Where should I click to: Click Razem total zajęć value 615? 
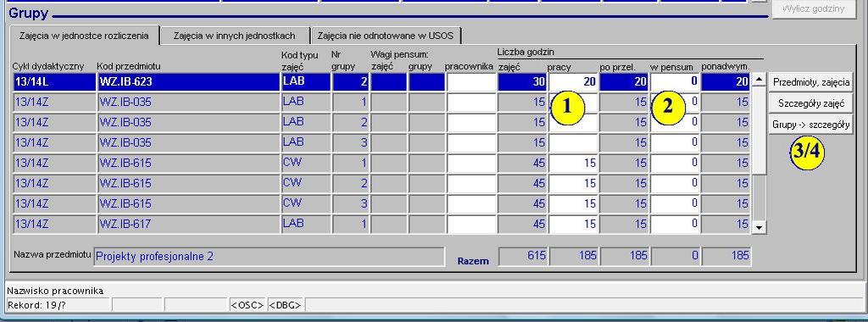tap(523, 256)
